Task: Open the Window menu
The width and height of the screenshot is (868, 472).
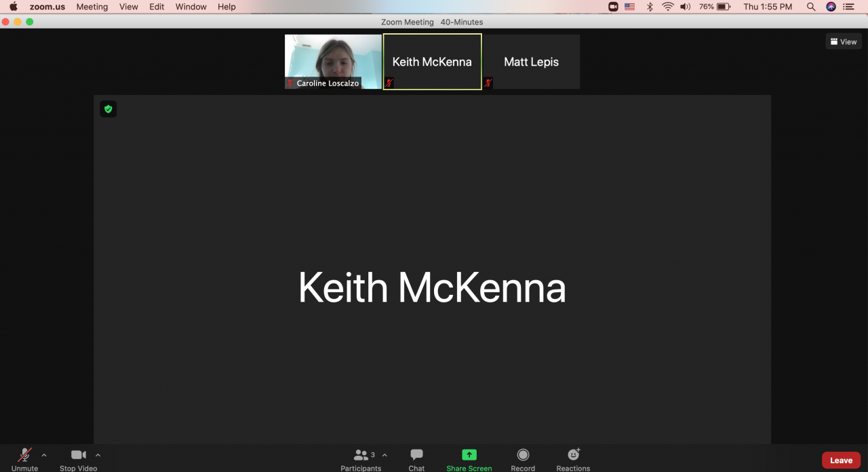Action: coord(191,7)
